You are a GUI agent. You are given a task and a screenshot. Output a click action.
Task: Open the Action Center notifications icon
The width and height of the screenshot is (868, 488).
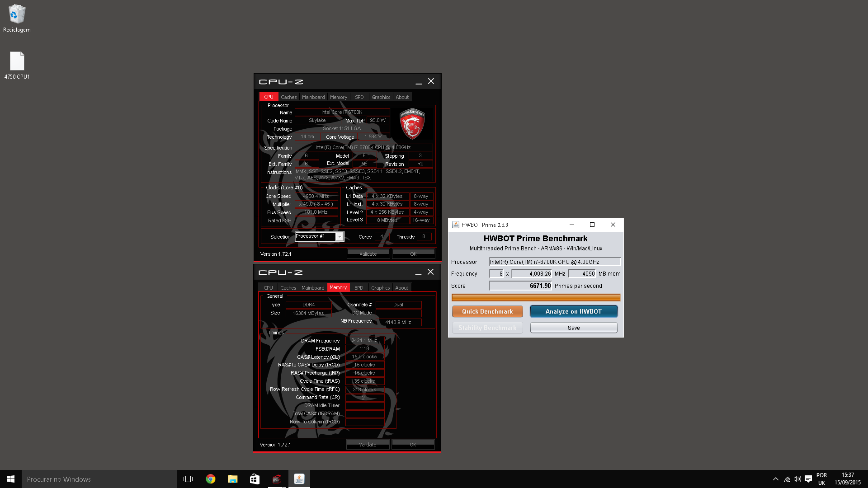click(x=808, y=479)
